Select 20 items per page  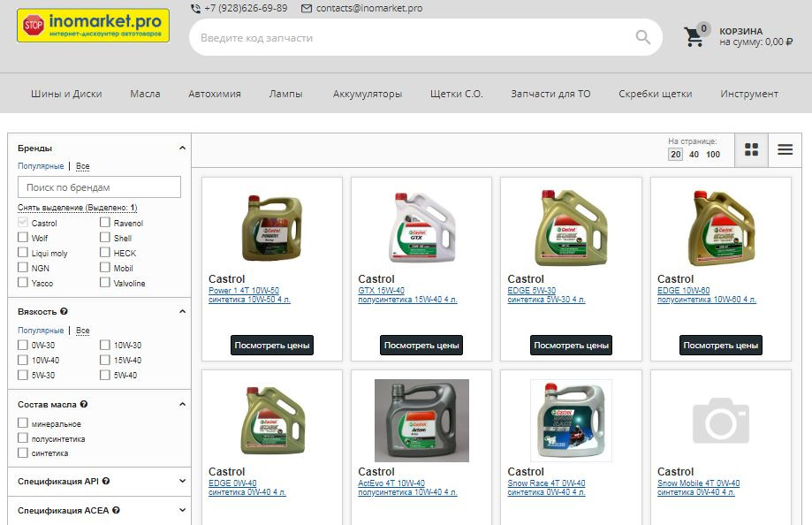pyautogui.click(x=675, y=155)
